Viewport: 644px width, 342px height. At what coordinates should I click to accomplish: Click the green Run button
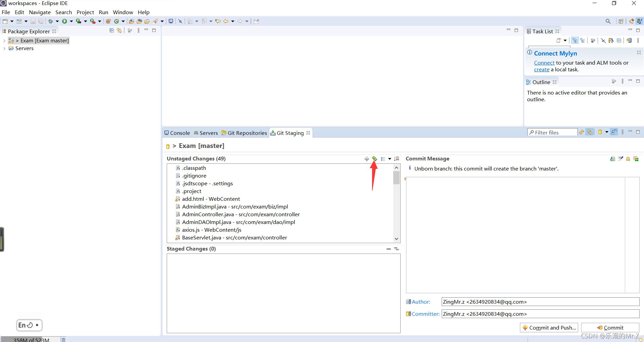(x=65, y=21)
